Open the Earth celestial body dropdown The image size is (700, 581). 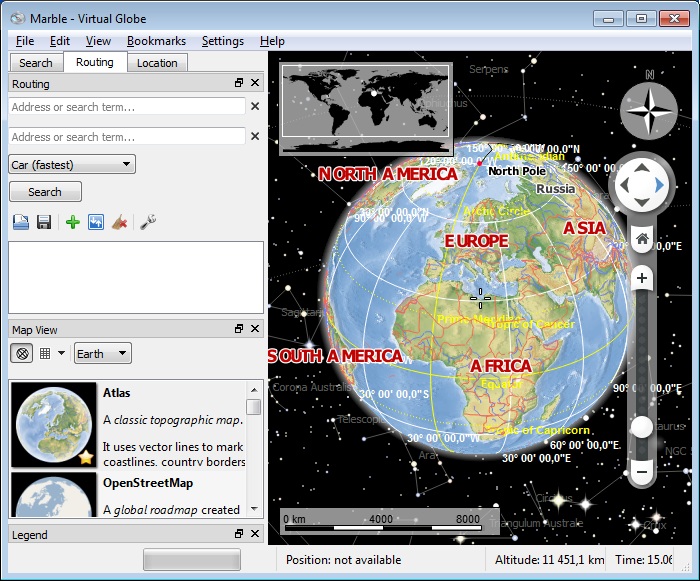pyautogui.click(x=103, y=354)
